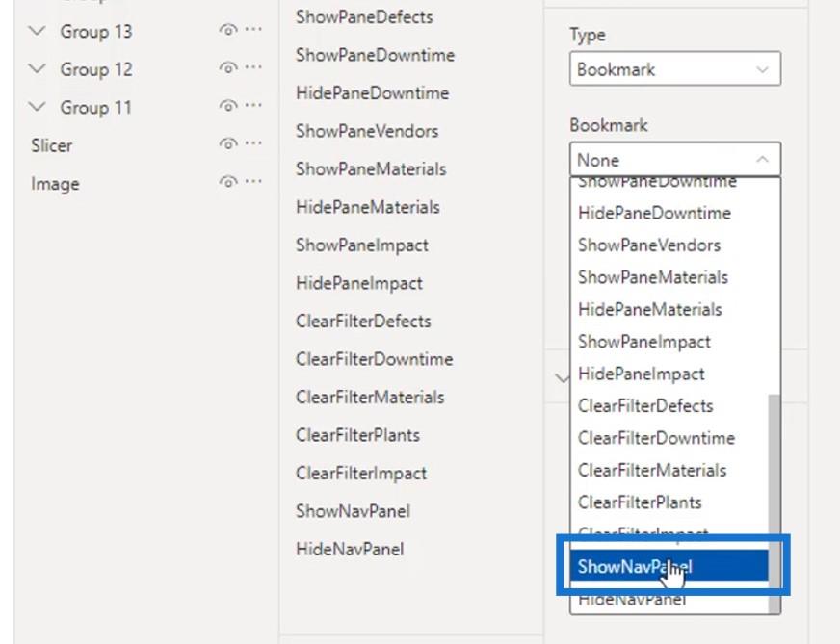840x644 pixels.
Task: Toggle visibility of the Image layer
Action: tap(228, 182)
